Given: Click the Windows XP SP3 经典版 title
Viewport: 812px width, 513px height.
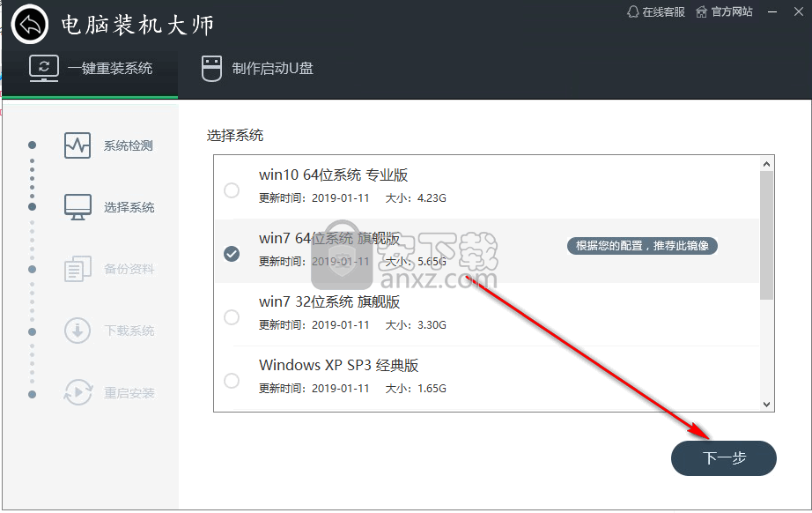Looking at the screenshot, I should [339, 365].
